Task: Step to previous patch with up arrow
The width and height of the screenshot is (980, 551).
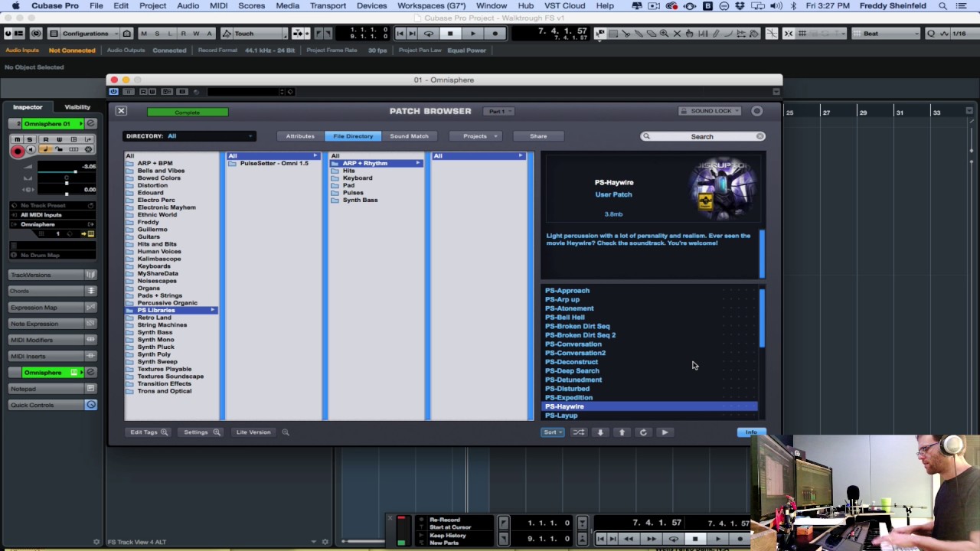Action: [622, 432]
